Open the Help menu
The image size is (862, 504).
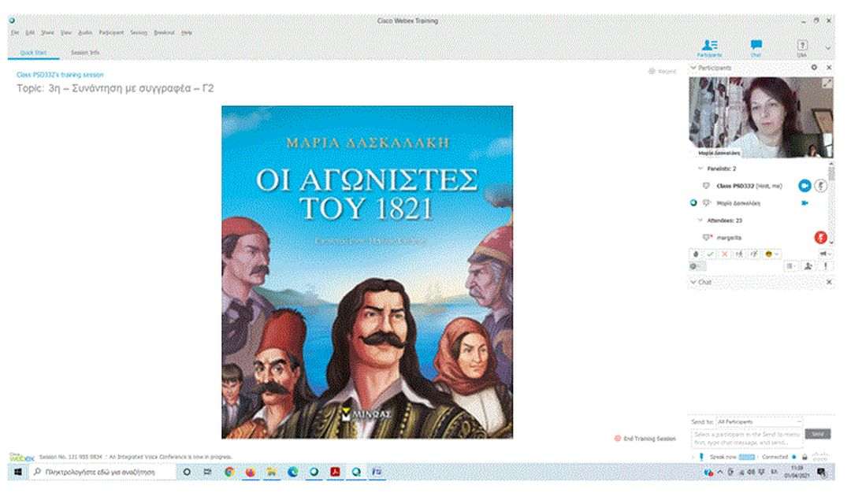[x=187, y=33]
